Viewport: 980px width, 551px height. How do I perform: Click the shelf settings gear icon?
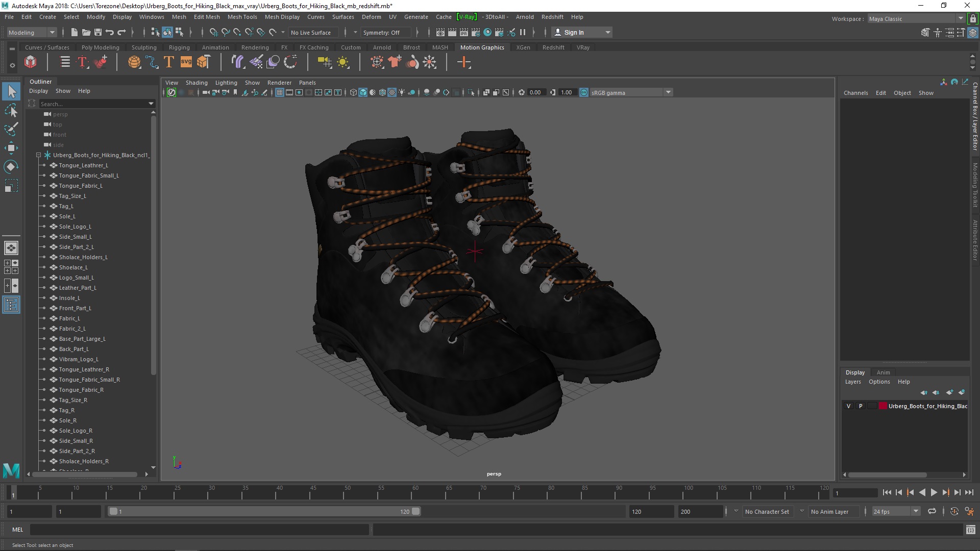tap(12, 65)
